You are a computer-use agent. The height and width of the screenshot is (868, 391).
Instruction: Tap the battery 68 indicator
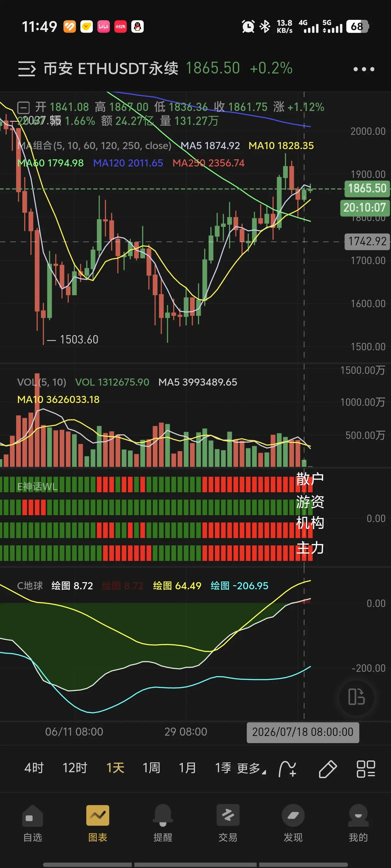click(357, 26)
